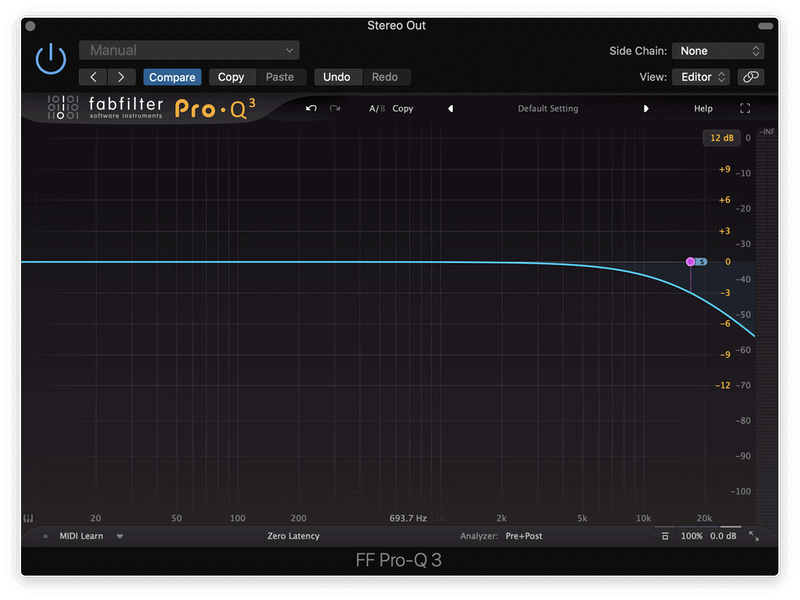Image resolution: width=800 pixels, height=600 pixels.
Task: Toggle MIDI Learn
Action: click(x=81, y=536)
